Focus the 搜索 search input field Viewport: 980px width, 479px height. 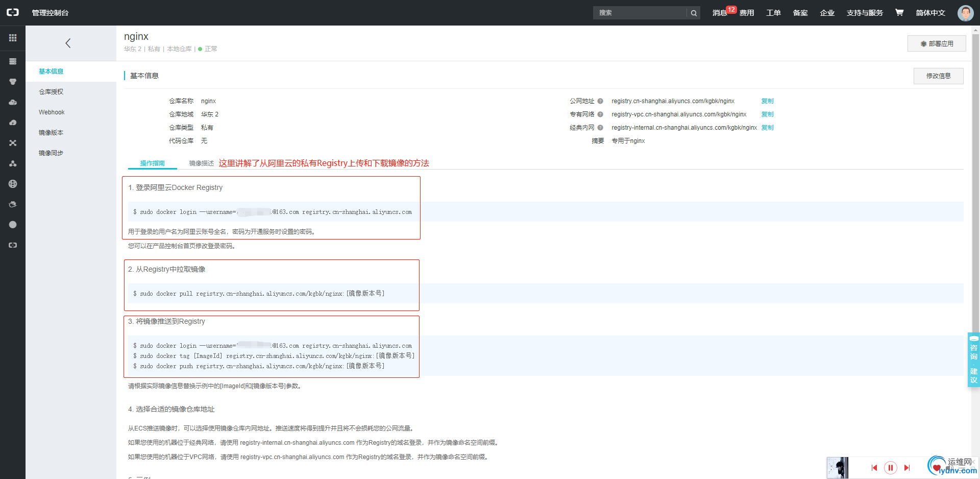pyautogui.click(x=640, y=13)
